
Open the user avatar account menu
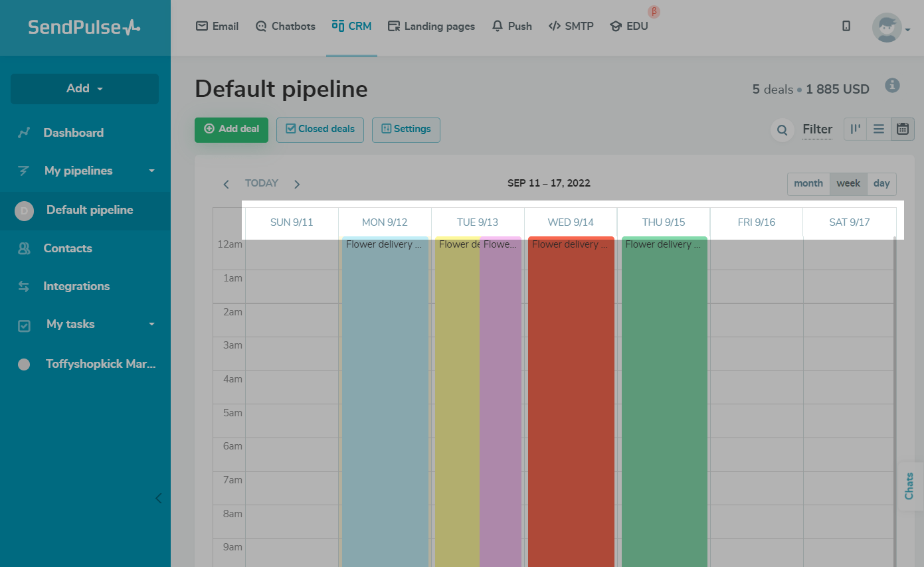[889, 28]
